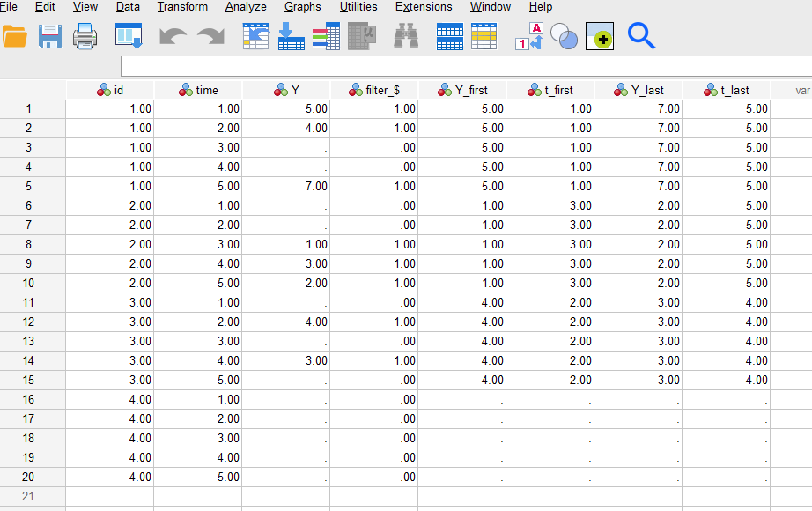Click Y_first cell in row 12

click(462, 322)
